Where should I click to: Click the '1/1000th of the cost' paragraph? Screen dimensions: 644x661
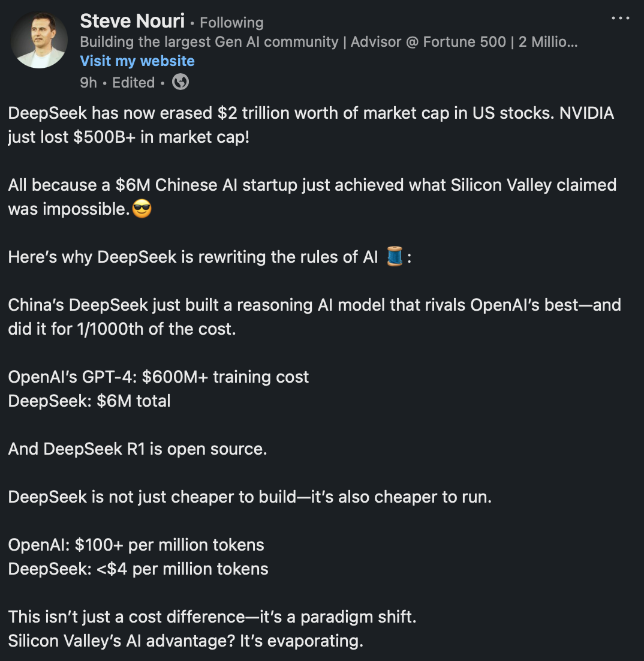(x=314, y=317)
